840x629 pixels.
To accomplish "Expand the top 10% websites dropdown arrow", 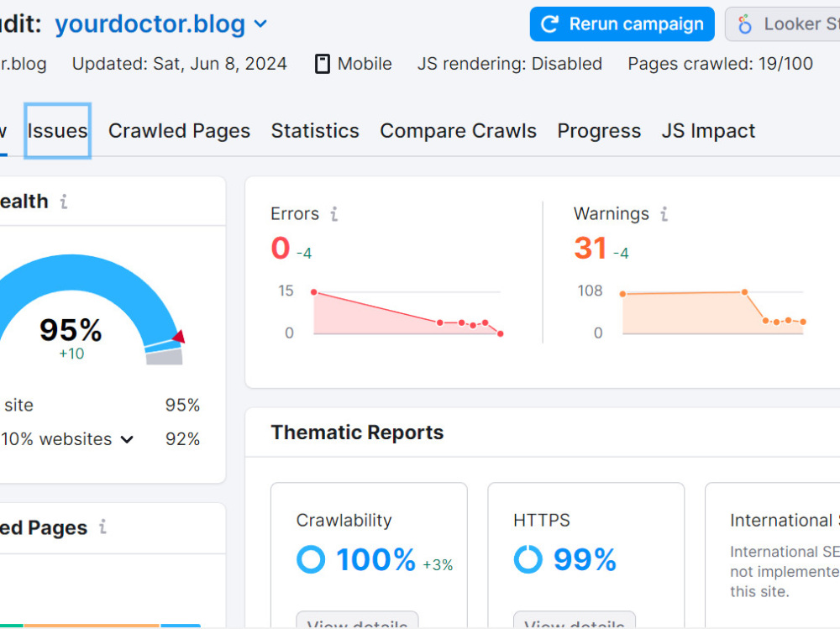I will point(127,440).
